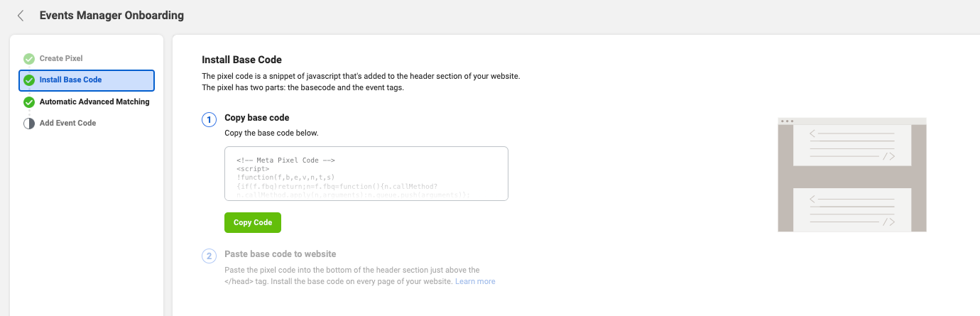The height and width of the screenshot is (316, 980).
Task: Click the Install Base Code heading
Action: [x=241, y=60]
